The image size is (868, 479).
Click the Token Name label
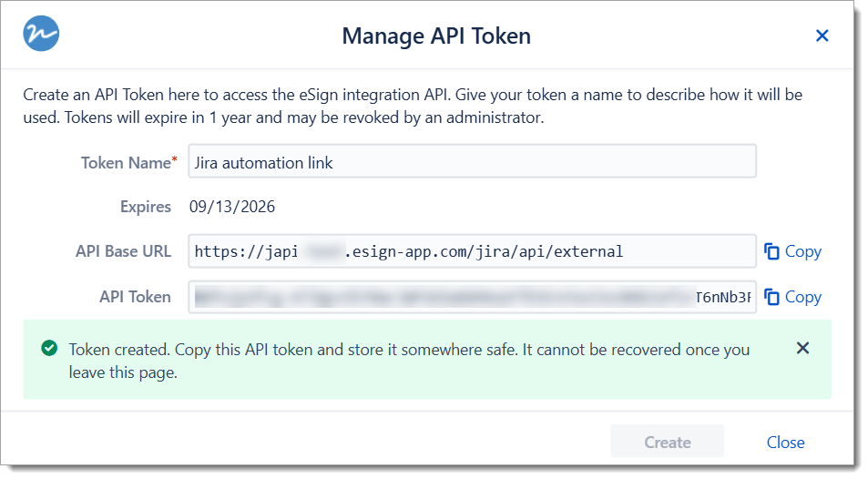click(127, 163)
